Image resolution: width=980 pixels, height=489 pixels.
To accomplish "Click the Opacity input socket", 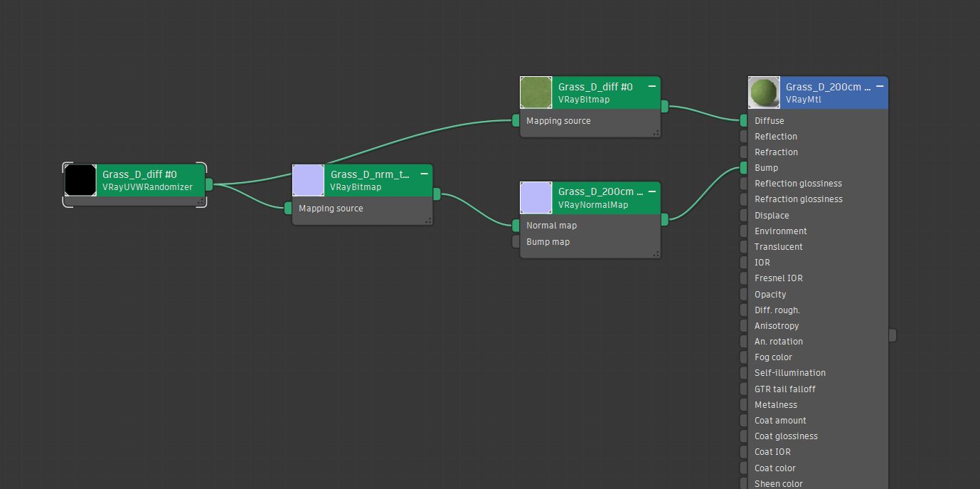I will click(x=743, y=294).
